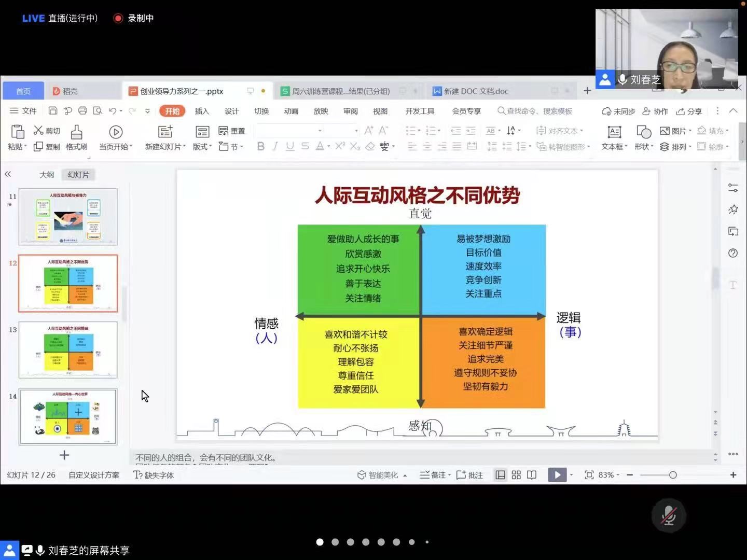Open Print Preview icon

98,111
